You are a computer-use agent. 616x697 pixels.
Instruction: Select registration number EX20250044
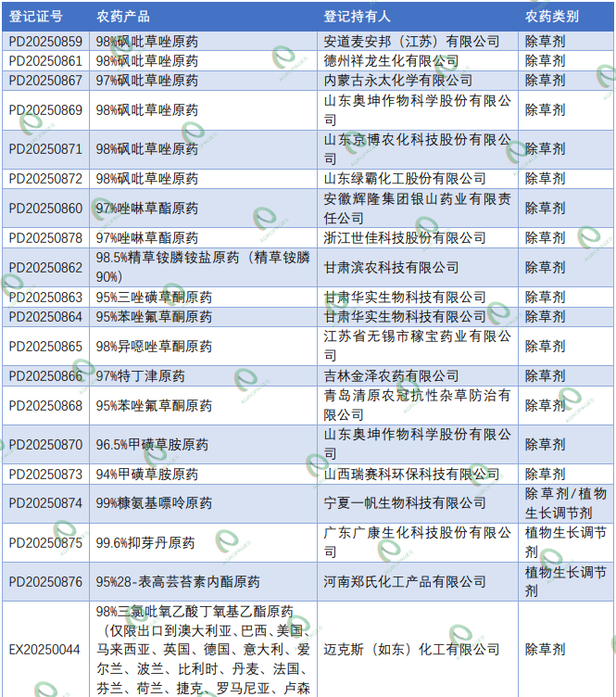[x=44, y=650]
